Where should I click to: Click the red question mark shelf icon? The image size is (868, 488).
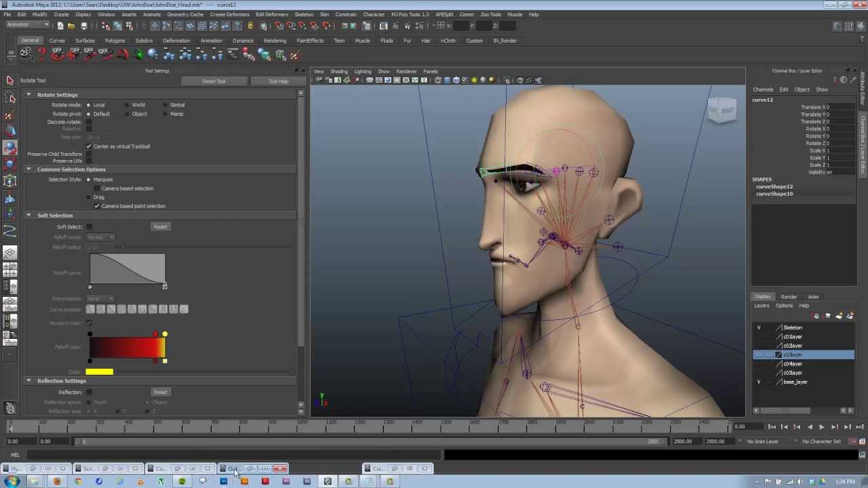42,55
